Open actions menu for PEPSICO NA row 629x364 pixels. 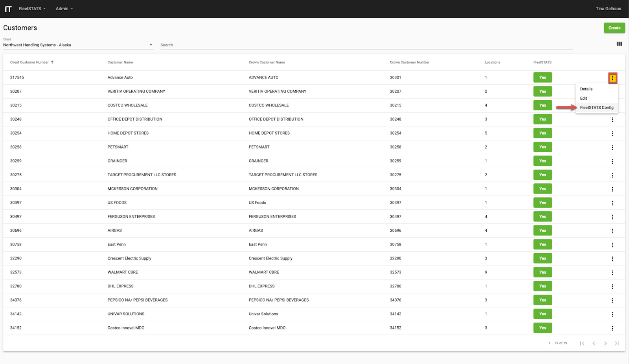612,301
